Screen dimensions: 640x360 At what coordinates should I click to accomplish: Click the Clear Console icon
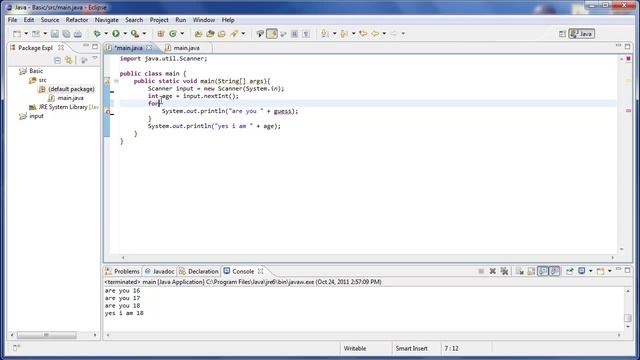(x=520, y=271)
